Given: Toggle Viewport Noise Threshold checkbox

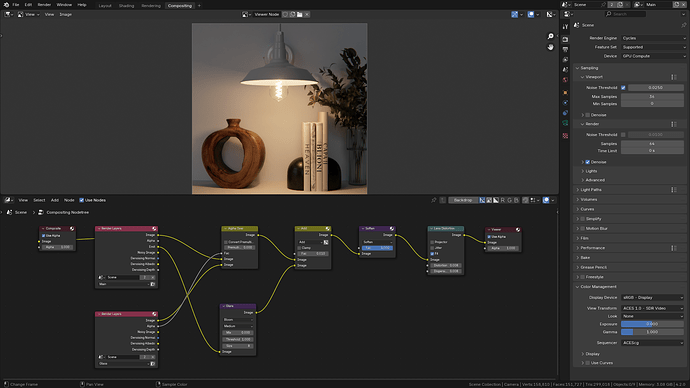Looking at the screenshot, I should [x=623, y=88].
